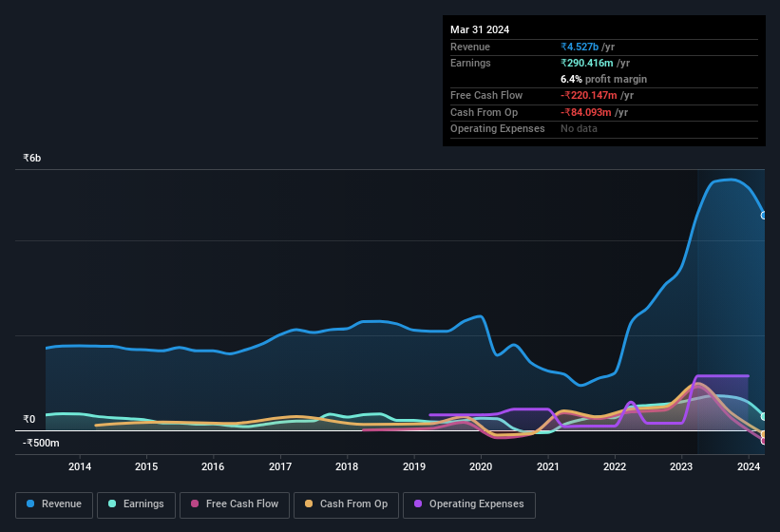Click the Mar 31 2024 tooltip date
Viewport: 780px width, 532px height.
tap(480, 29)
